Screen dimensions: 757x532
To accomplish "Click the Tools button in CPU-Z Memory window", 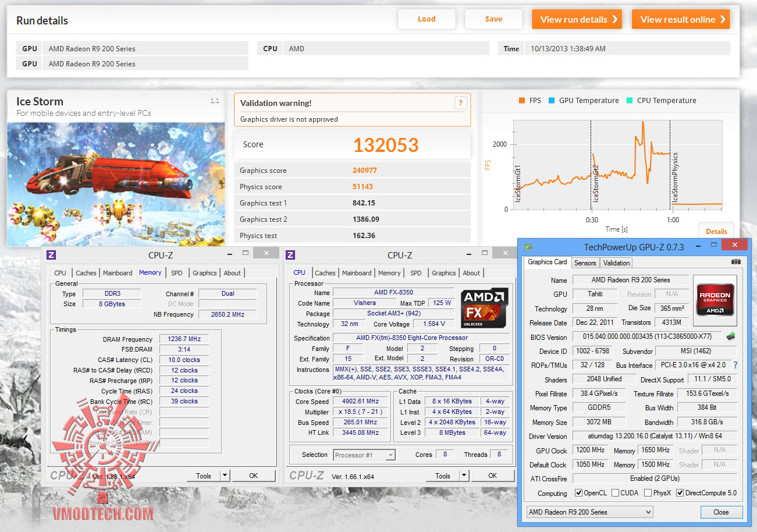I will [204, 476].
